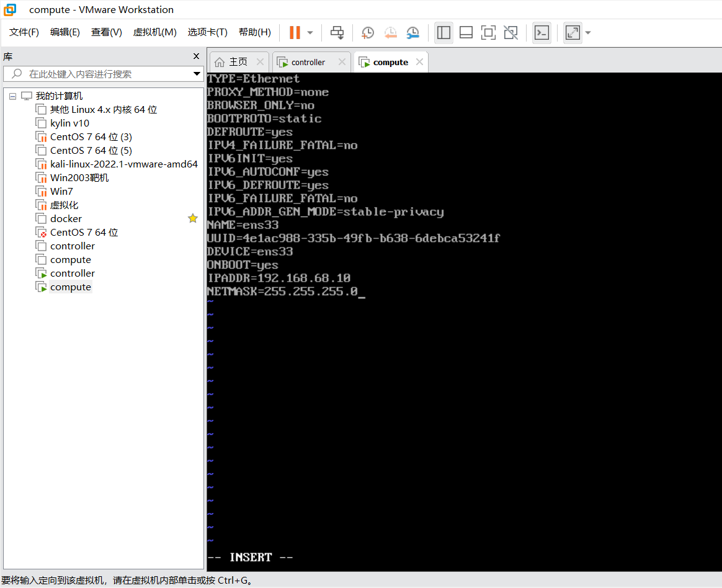Open the 虚拟机(M) menu
722x588 pixels.
pos(154,32)
